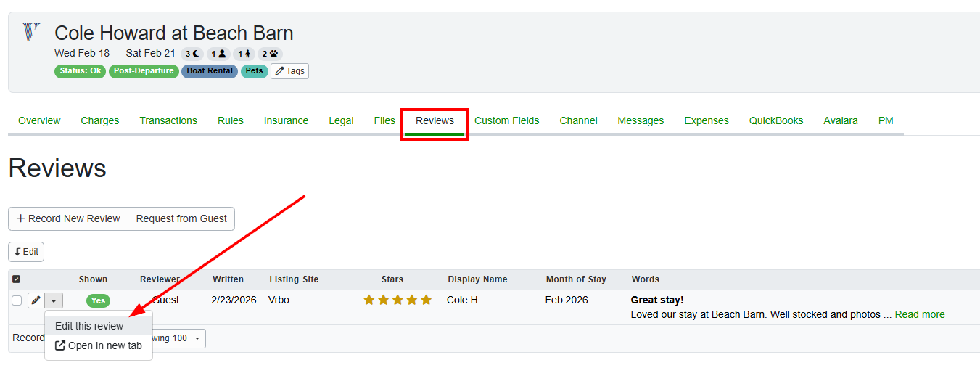Click the green Yes shown badge
Viewport: 980px width, 368px height.
tap(98, 300)
